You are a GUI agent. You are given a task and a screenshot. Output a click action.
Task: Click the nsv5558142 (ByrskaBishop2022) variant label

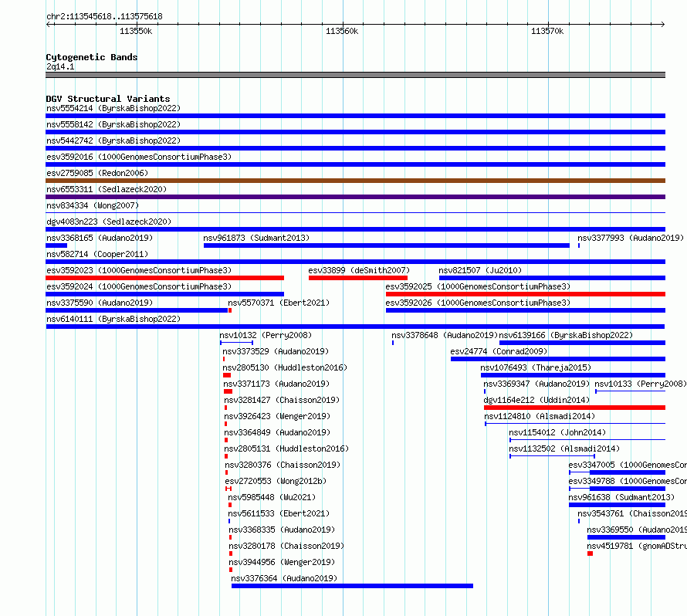coord(113,124)
